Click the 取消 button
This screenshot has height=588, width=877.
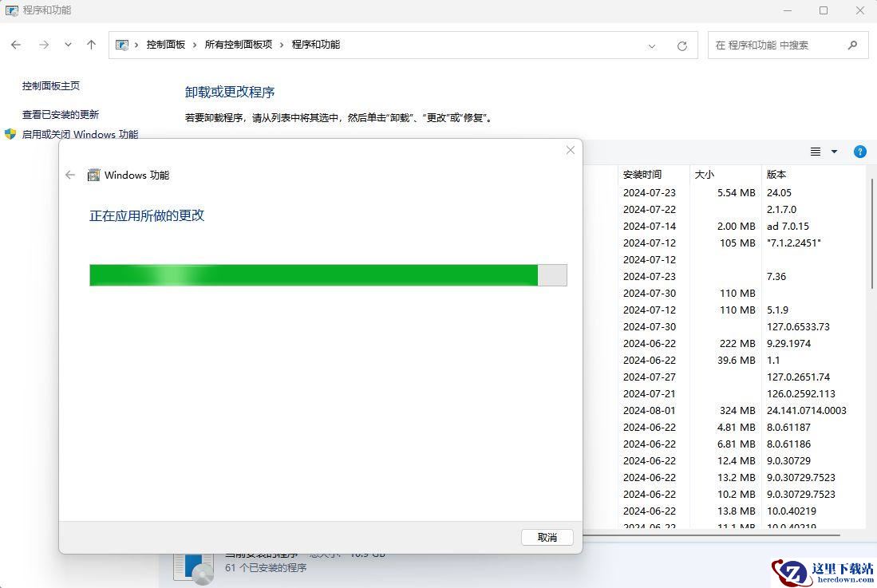click(x=547, y=537)
